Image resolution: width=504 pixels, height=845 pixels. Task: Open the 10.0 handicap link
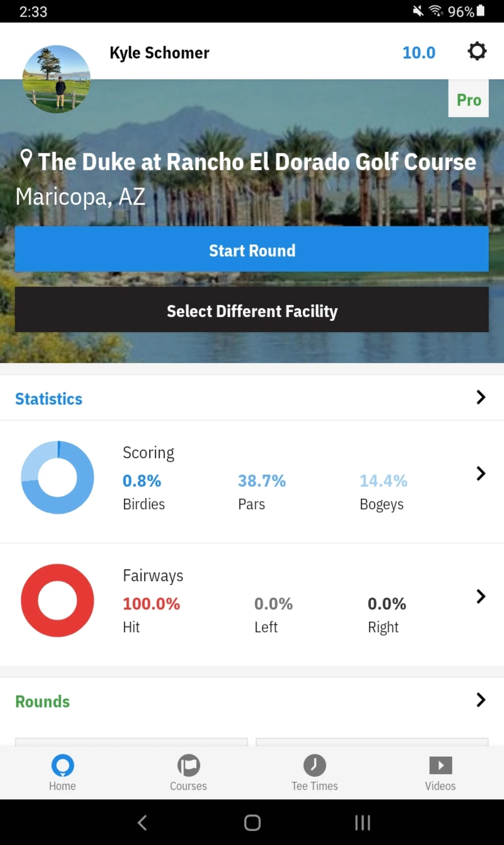pos(419,53)
